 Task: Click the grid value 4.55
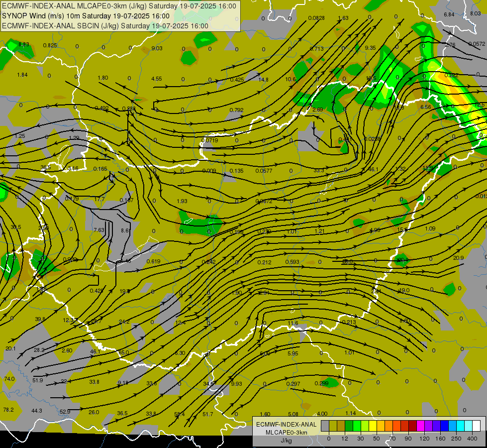pyautogui.click(x=157, y=79)
